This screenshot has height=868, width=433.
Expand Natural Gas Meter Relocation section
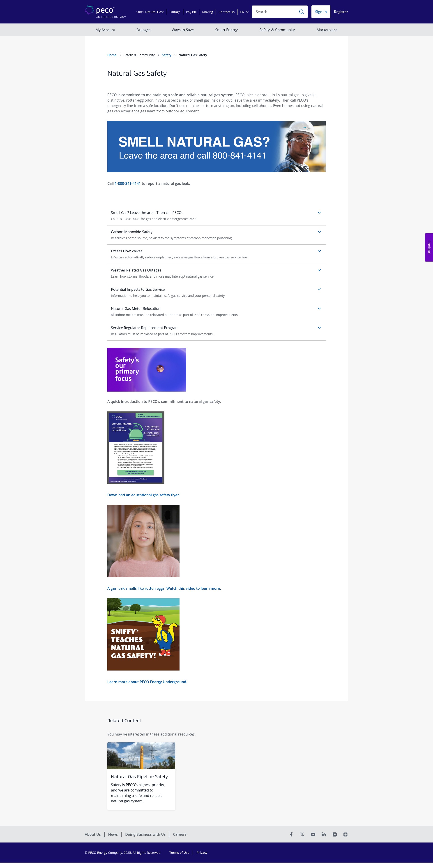coord(216,312)
